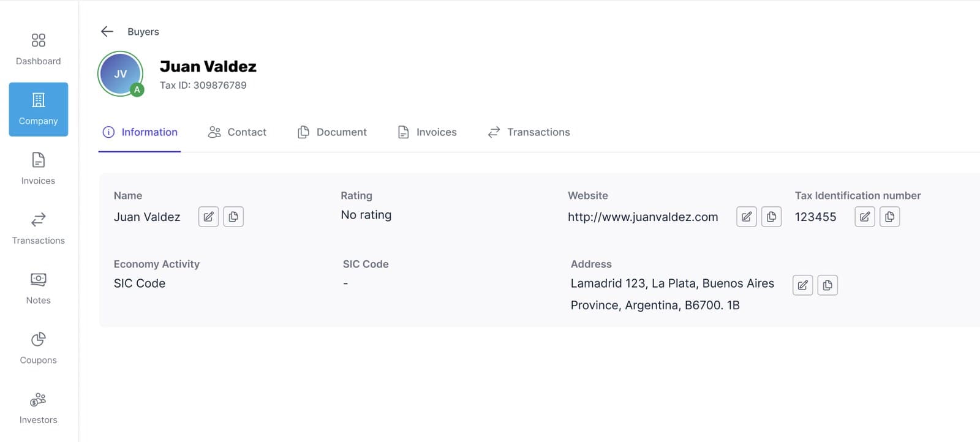Image resolution: width=980 pixels, height=442 pixels.
Task: Click the green A status badge
Action: (x=137, y=90)
